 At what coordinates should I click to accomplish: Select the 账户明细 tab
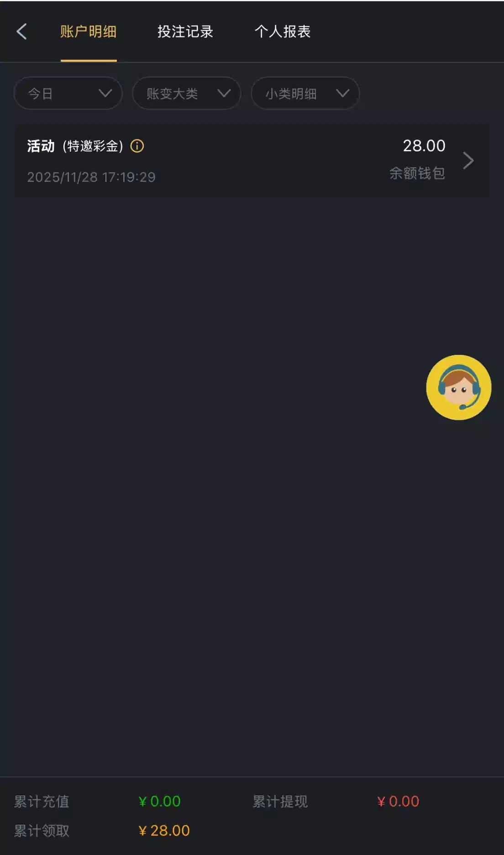click(89, 32)
